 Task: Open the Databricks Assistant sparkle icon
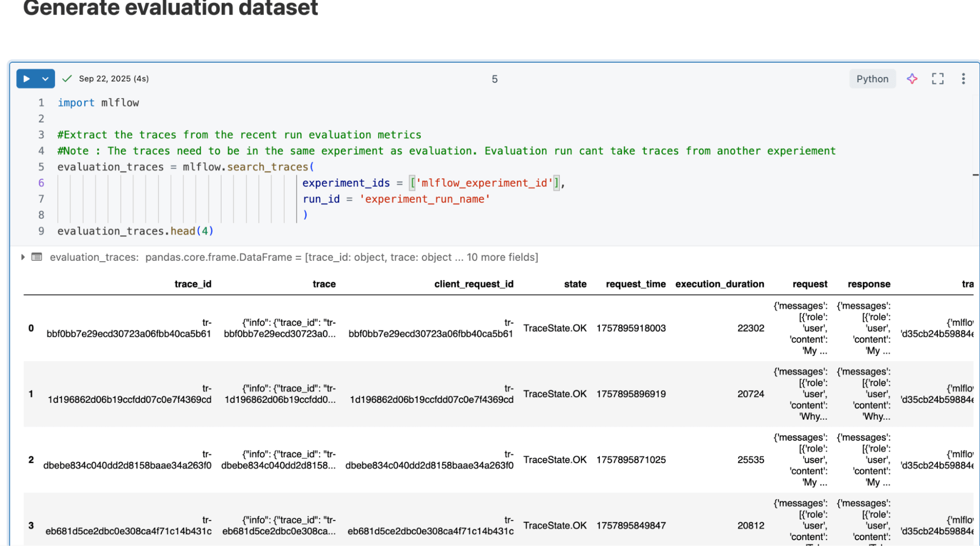point(912,79)
